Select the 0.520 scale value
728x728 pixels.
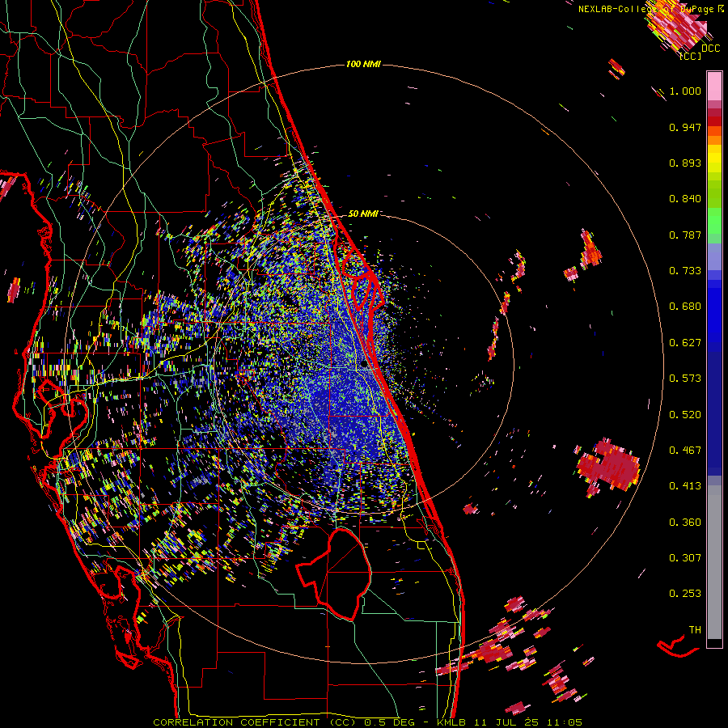coord(685,415)
